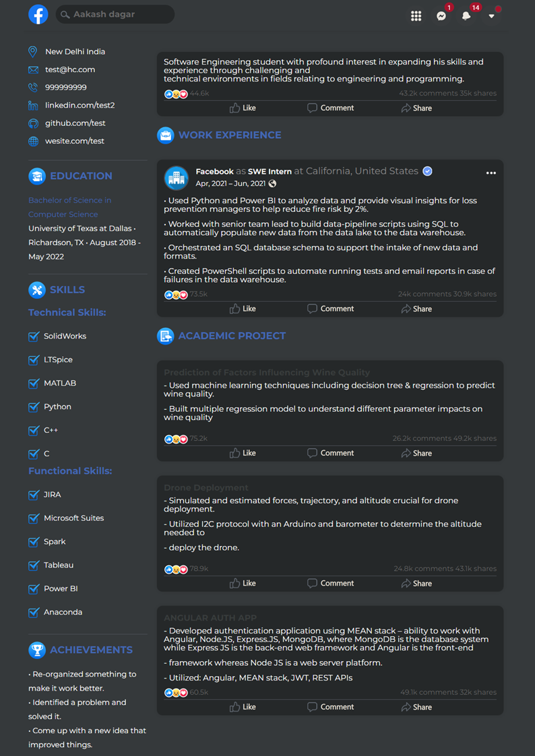
Task: Toggle the MATLAB checkbox
Action: click(x=34, y=383)
